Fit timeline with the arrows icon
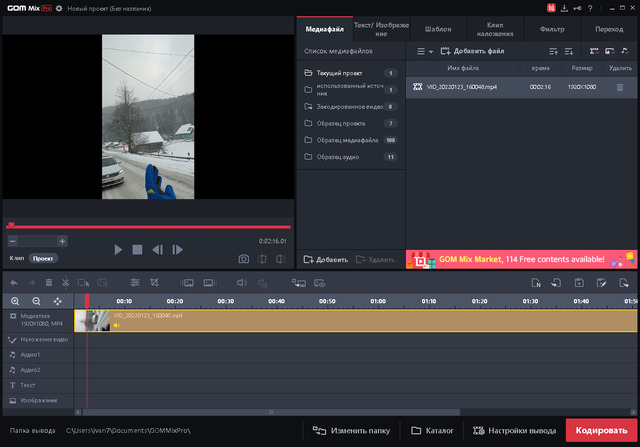 tap(58, 301)
